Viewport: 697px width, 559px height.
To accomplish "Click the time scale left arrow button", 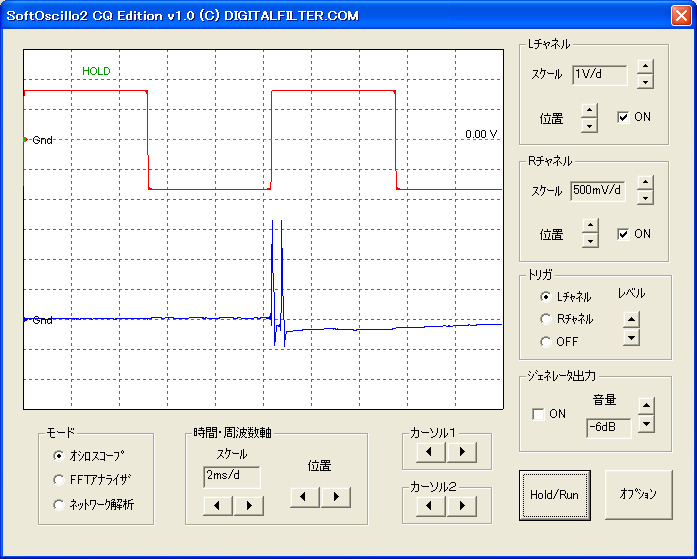I will (217, 505).
